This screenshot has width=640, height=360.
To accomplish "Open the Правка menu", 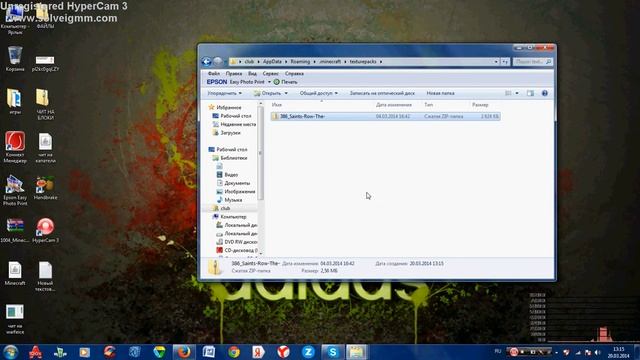I will coord(233,73).
